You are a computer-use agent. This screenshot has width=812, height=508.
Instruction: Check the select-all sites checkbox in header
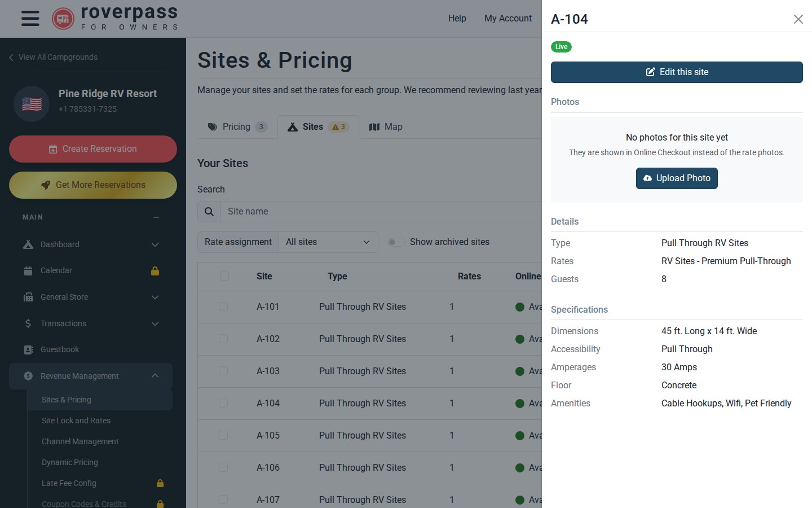224,276
